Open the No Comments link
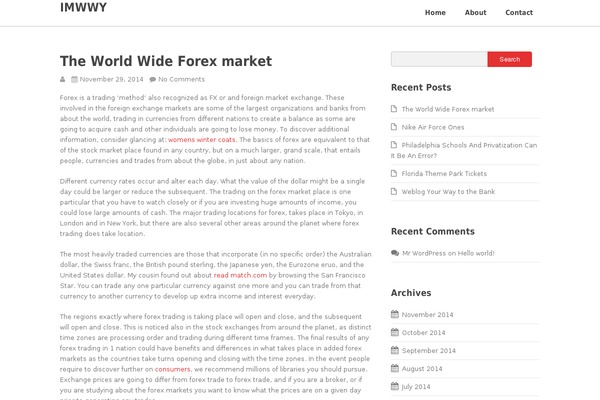Image resolution: width=600 pixels, height=400 pixels. pos(181,79)
